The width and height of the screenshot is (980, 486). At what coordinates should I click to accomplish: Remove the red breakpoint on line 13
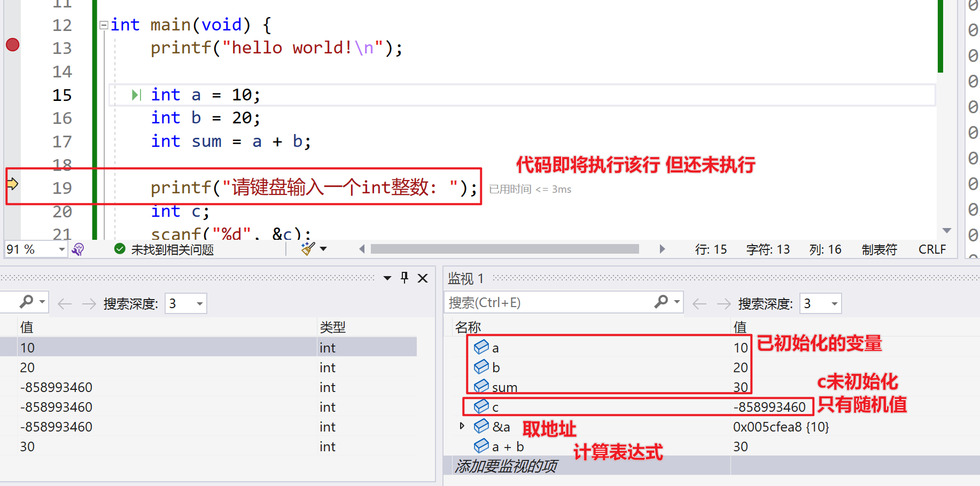click(x=13, y=44)
